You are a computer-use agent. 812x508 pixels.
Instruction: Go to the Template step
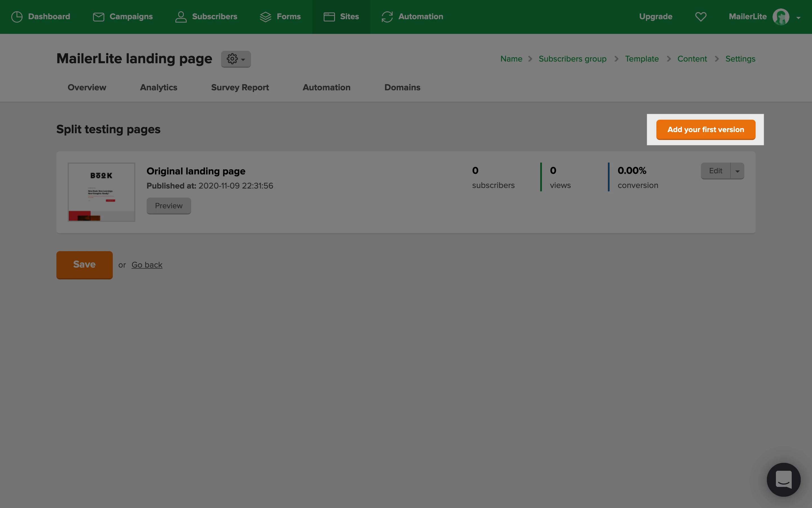(641, 59)
